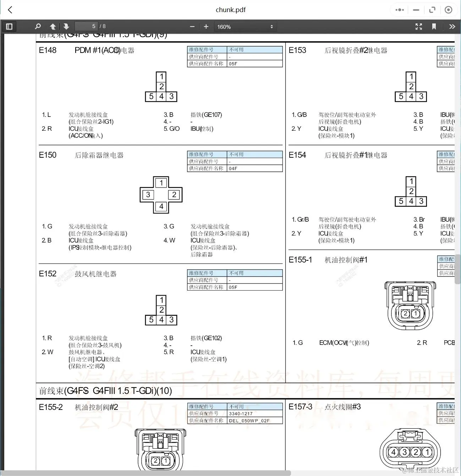Expand extra tools with the double chevron
The image size is (461, 476).
[452, 26]
